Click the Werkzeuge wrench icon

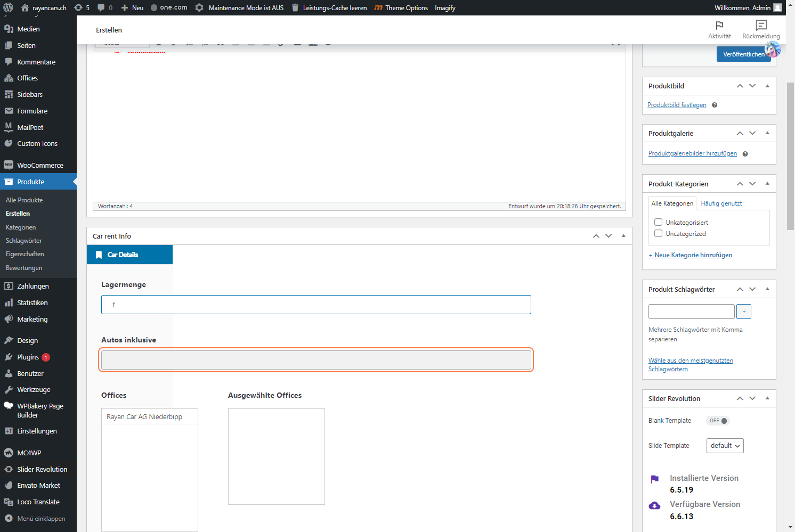pos(9,389)
